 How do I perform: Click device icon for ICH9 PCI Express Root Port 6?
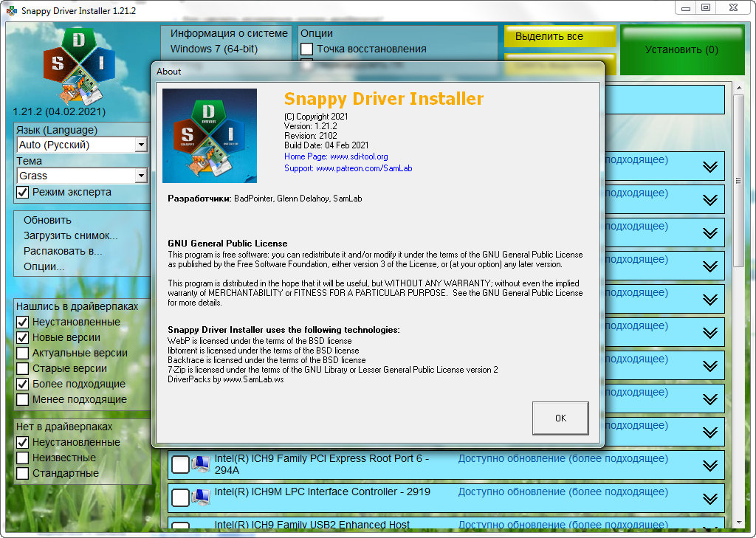[x=200, y=464]
